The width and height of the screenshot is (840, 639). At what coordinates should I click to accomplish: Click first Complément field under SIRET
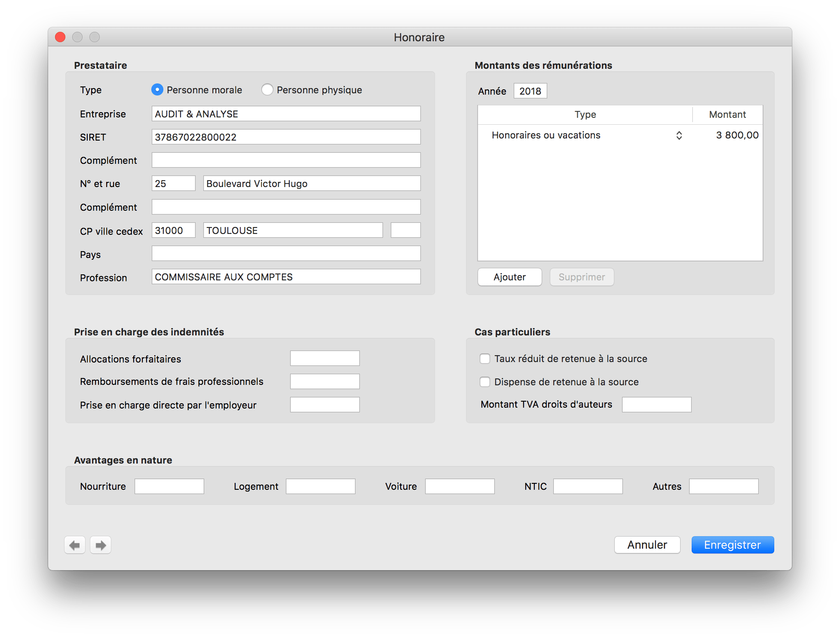286,160
